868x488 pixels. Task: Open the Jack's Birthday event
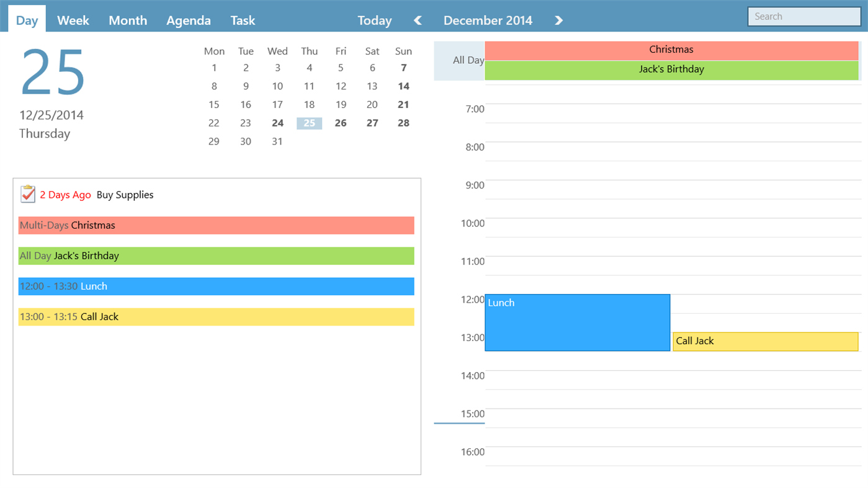coord(671,69)
